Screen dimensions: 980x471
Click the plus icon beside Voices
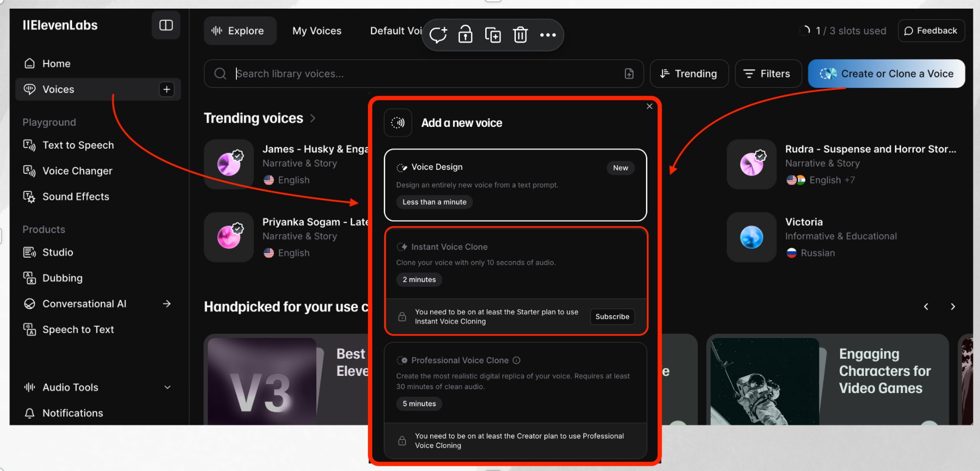[167, 90]
